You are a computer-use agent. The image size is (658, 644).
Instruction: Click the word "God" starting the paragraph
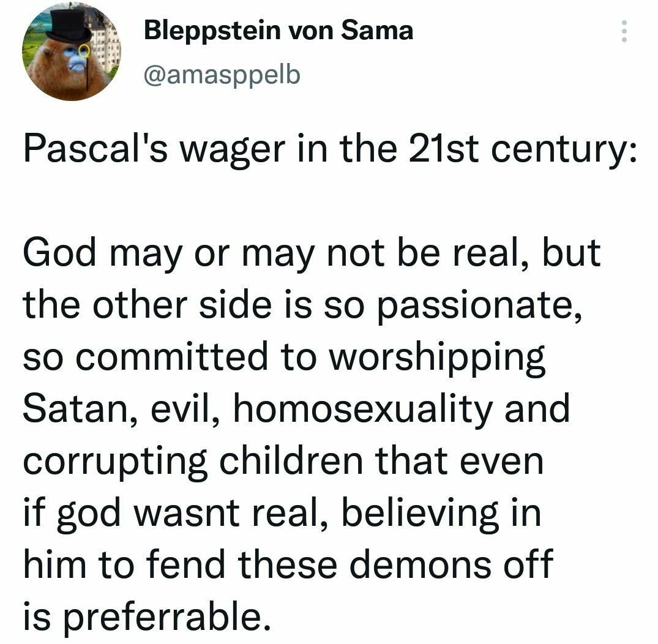pyautogui.click(x=56, y=255)
